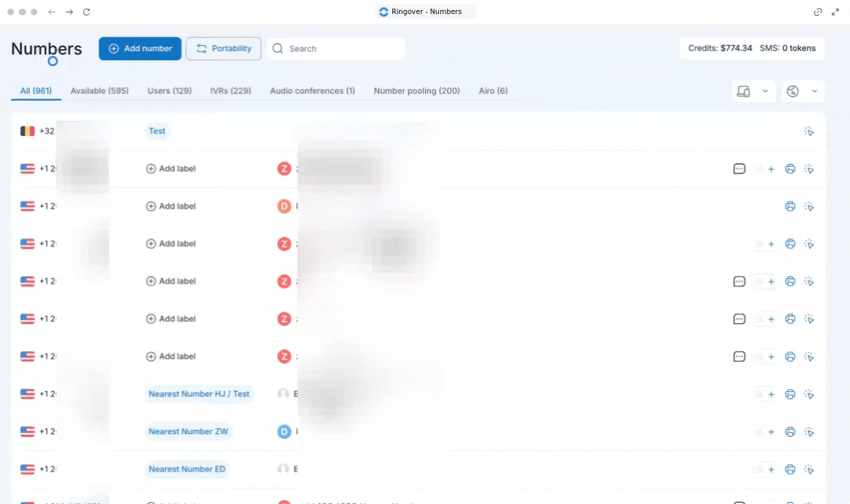Screen dimensions: 850x504
Task: Click the cursor-click icon in the Belgium +32 row
Action: pos(809,131)
